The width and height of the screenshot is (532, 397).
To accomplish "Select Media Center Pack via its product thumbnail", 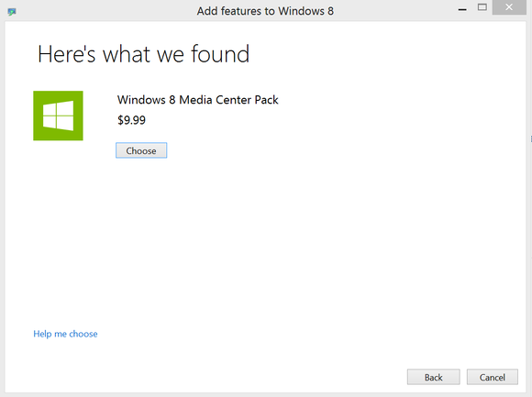I will 58,116.
